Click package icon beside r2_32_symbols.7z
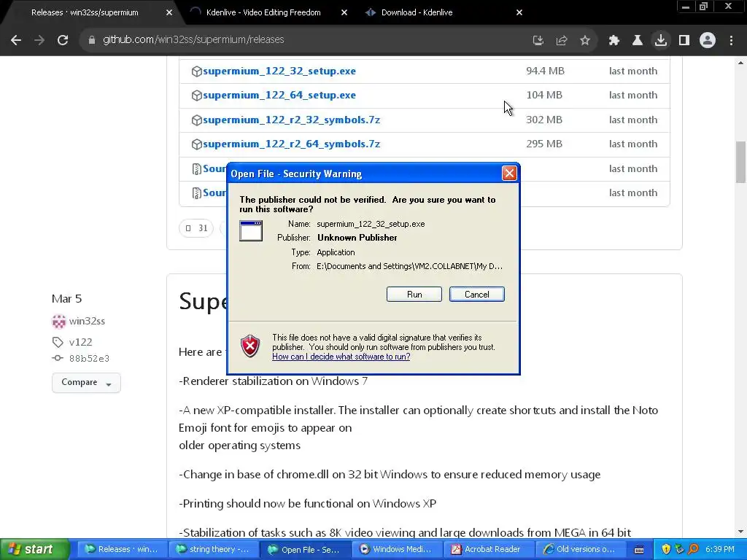Screen dimensions: 747x560 pyautogui.click(x=196, y=120)
